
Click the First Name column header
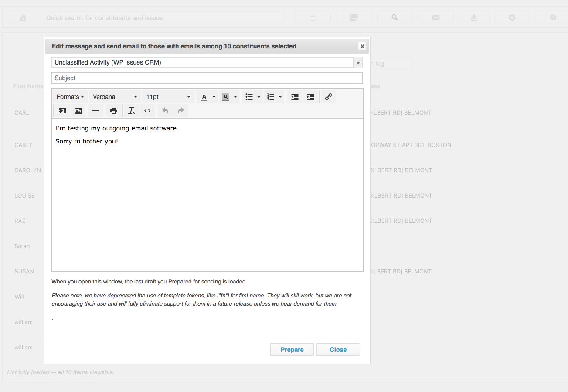pyautogui.click(x=28, y=86)
